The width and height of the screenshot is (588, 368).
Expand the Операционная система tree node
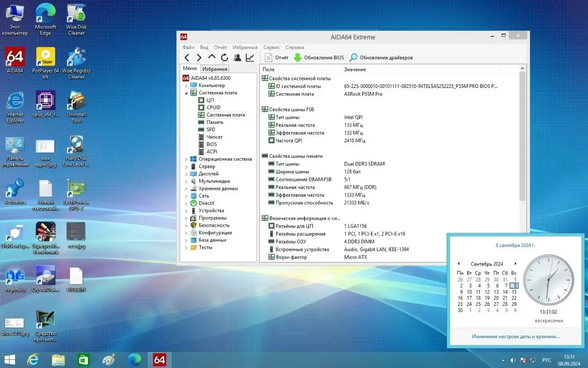(x=186, y=160)
